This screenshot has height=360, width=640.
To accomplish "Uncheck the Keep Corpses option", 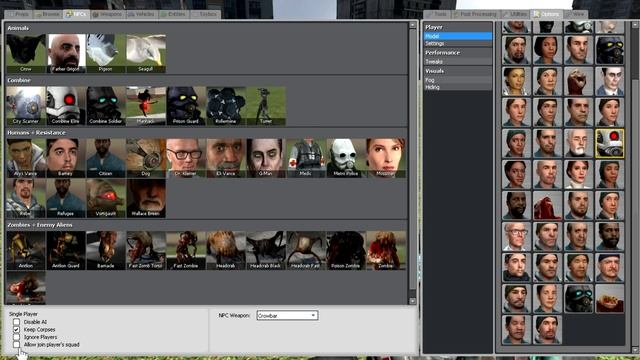I will (x=16, y=329).
